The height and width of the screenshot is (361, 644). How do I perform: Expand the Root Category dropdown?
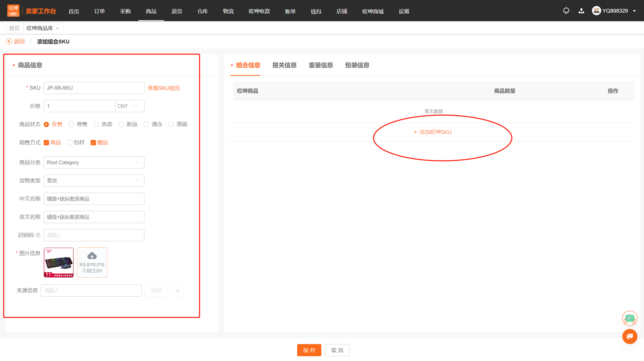94,162
